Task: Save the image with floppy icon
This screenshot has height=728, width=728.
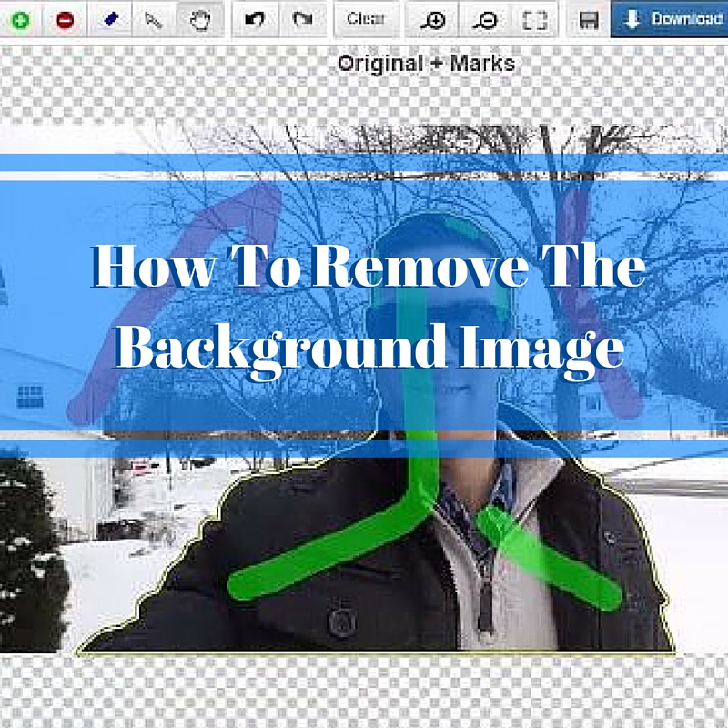Action: click(588, 19)
